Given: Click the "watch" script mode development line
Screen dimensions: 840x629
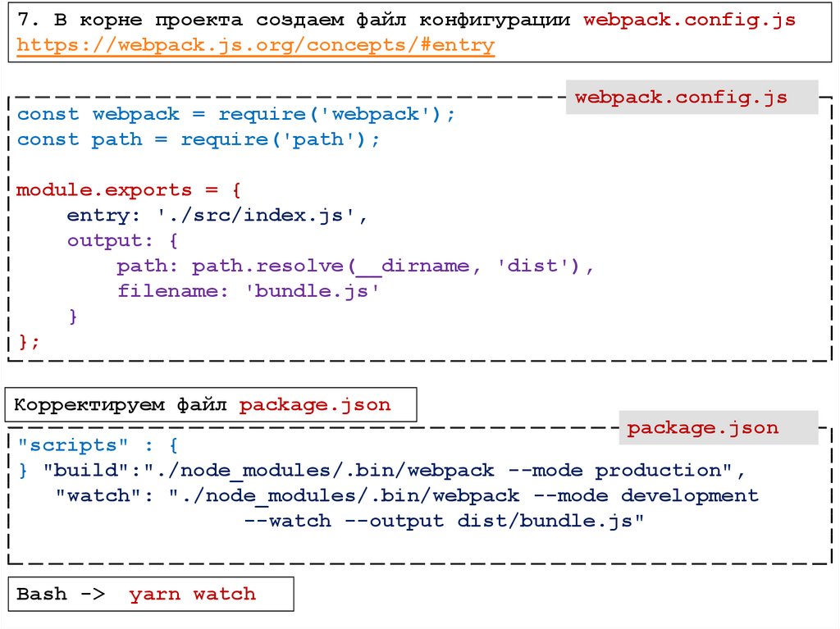Looking at the screenshot, I should pyautogui.click(x=407, y=496).
